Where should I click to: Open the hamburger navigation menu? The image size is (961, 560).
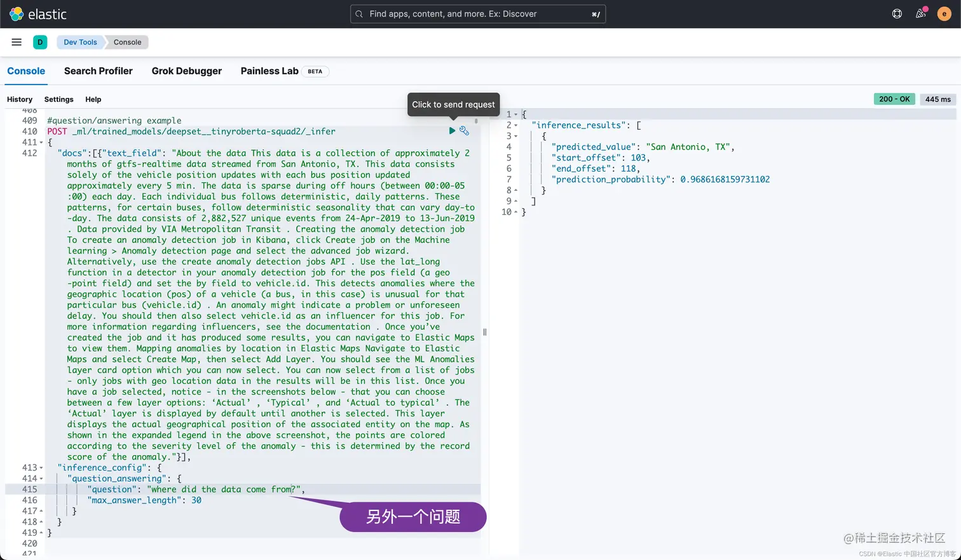pos(17,42)
